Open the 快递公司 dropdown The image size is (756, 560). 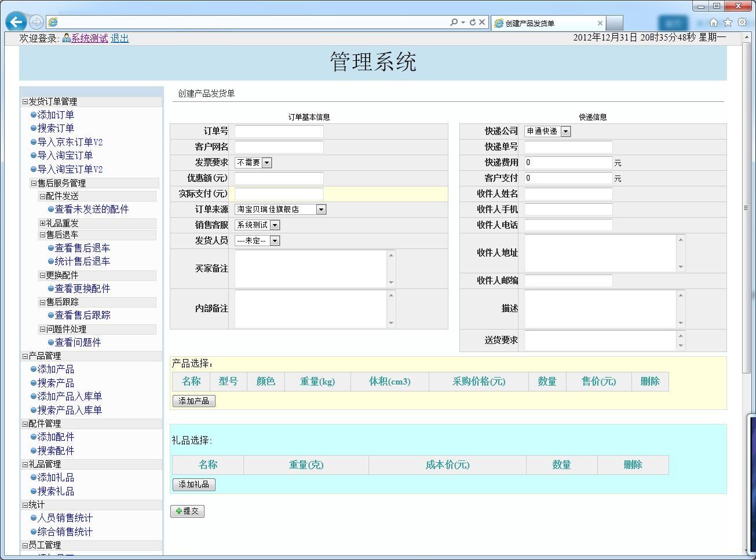(565, 131)
